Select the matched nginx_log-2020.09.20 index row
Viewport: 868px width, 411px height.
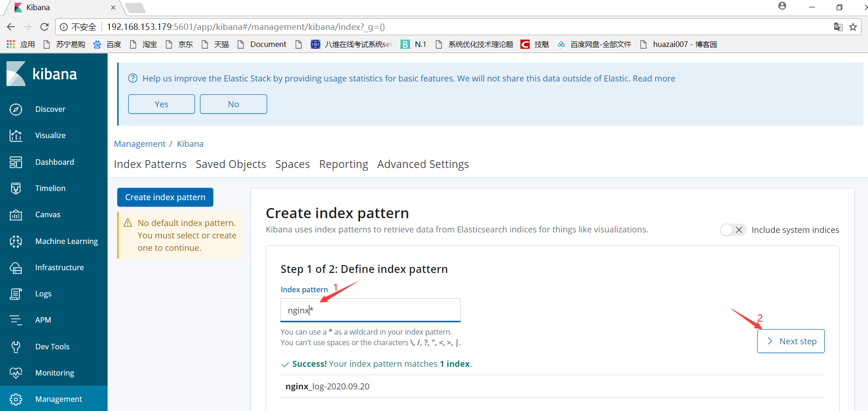point(552,386)
